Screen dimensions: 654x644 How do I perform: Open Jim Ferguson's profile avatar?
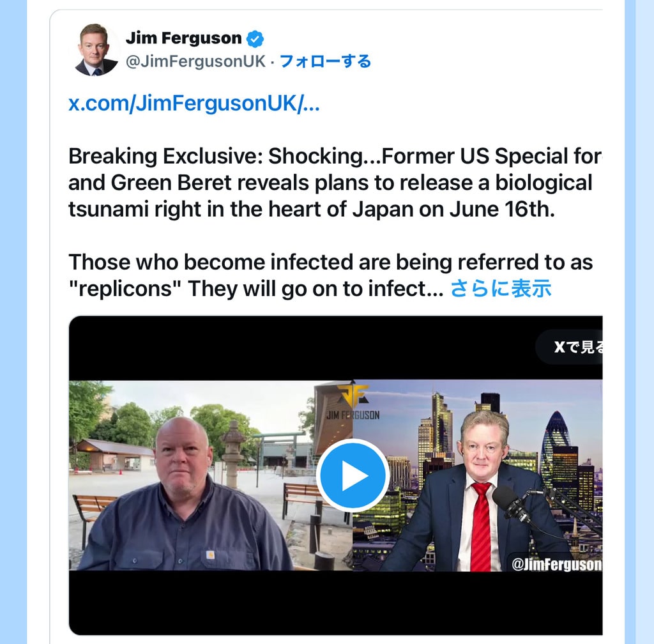(96, 50)
